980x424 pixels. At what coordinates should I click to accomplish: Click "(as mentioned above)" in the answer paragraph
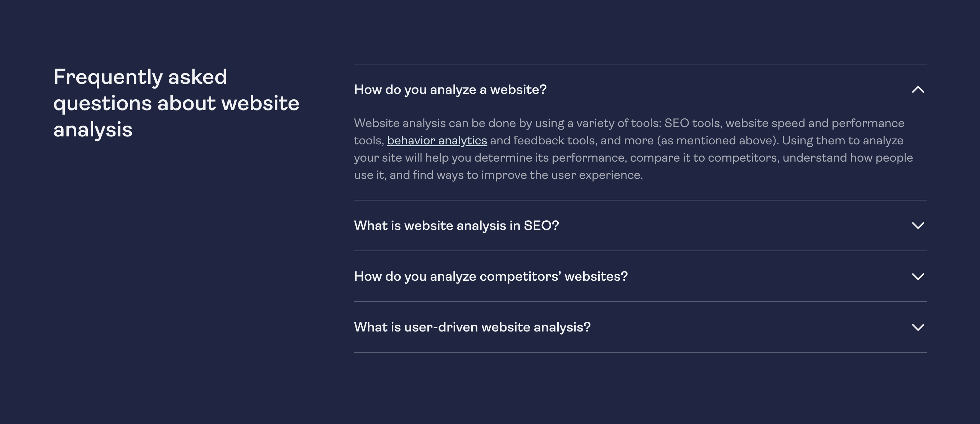[x=717, y=140]
